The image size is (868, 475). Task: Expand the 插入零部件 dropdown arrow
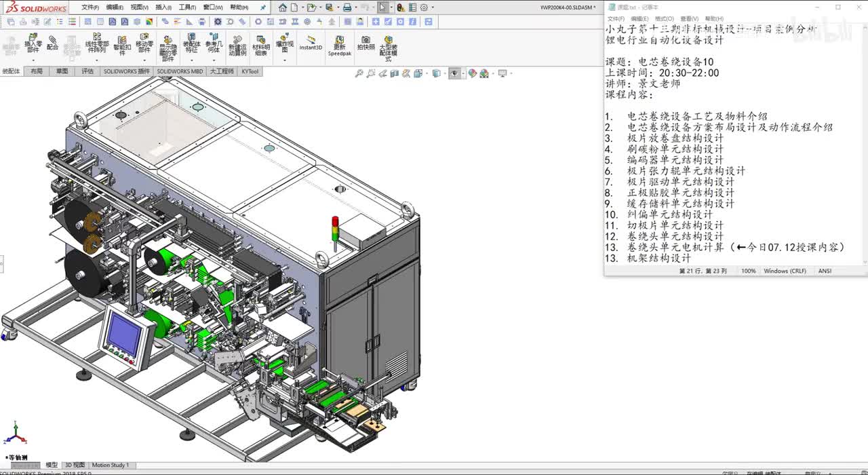pos(33,60)
